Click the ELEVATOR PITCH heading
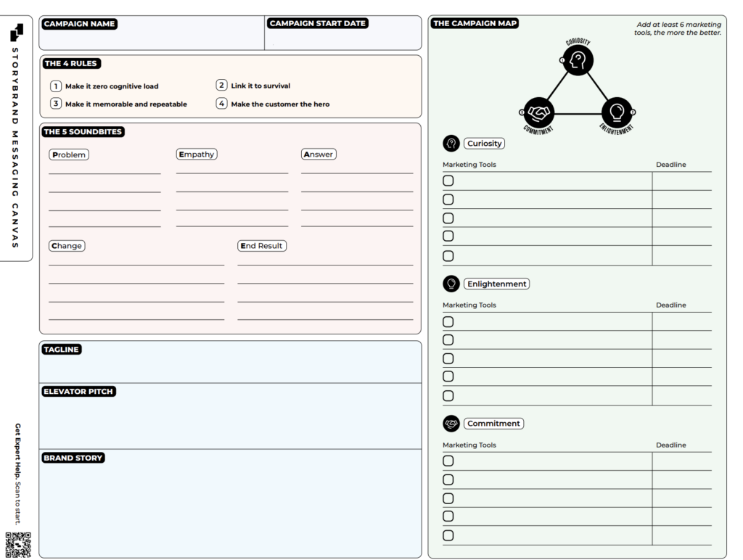Screen dimensions: 743x560 78,391
